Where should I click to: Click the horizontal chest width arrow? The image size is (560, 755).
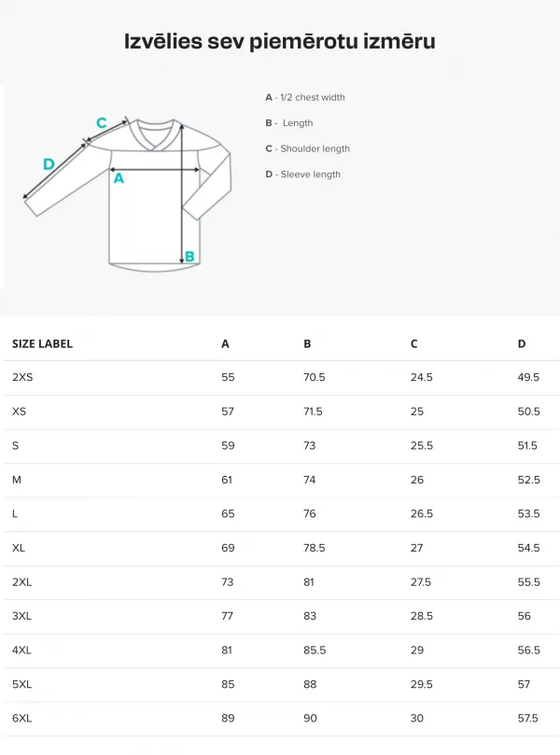(x=156, y=170)
